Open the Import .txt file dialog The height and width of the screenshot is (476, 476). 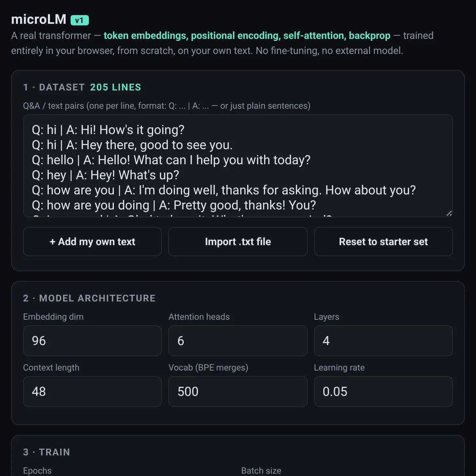click(x=238, y=242)
